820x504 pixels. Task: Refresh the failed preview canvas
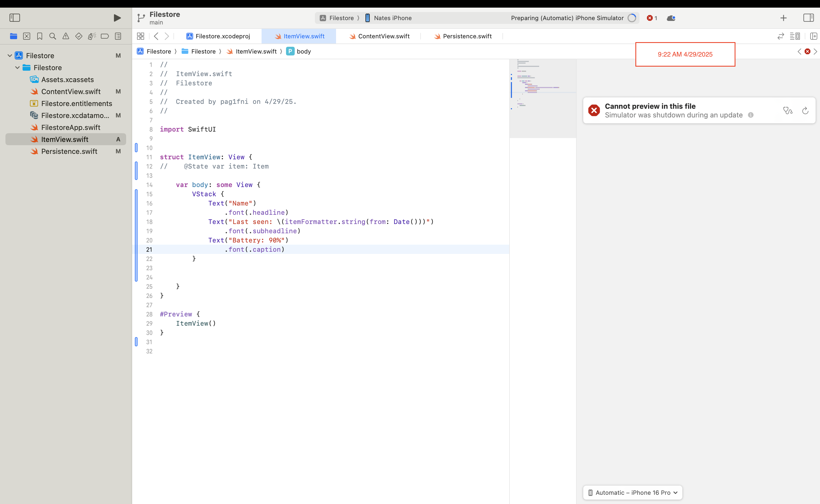805,110
